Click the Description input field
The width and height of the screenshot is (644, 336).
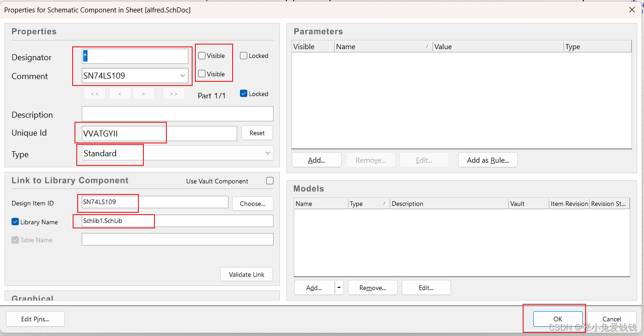pos(177,114)
